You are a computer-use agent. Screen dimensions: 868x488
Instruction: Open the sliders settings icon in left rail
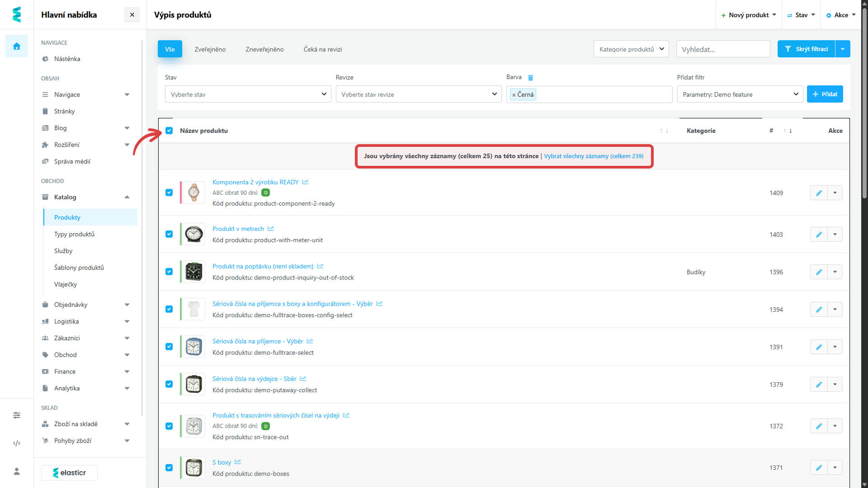coord(17,415)
